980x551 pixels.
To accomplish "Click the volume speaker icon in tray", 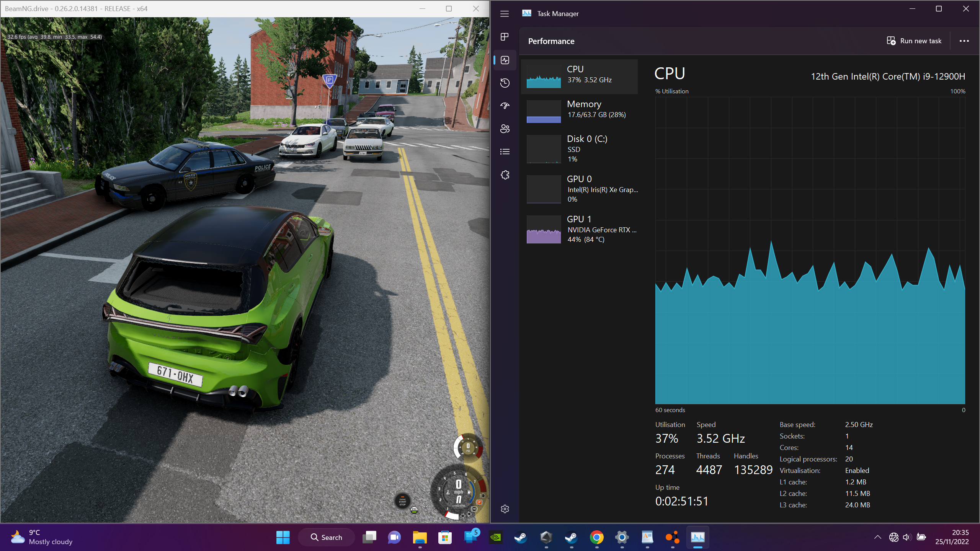I will click(906, 537).
